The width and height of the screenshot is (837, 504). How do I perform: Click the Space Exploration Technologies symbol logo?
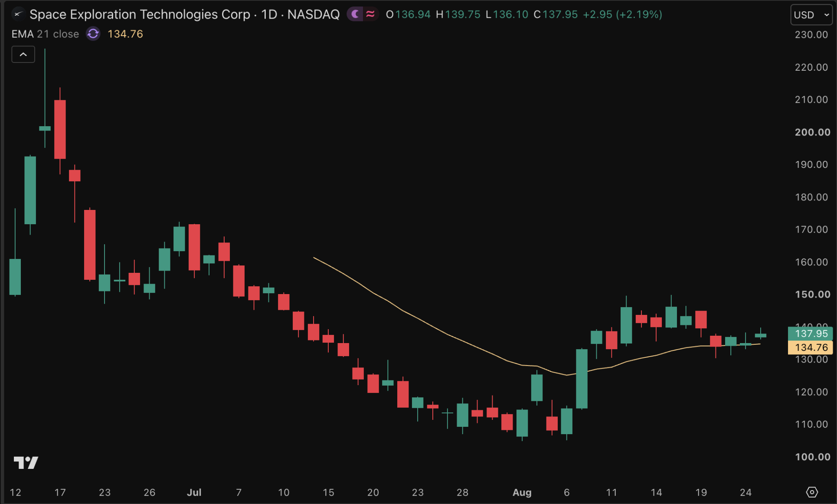click(x=17, y=14)
